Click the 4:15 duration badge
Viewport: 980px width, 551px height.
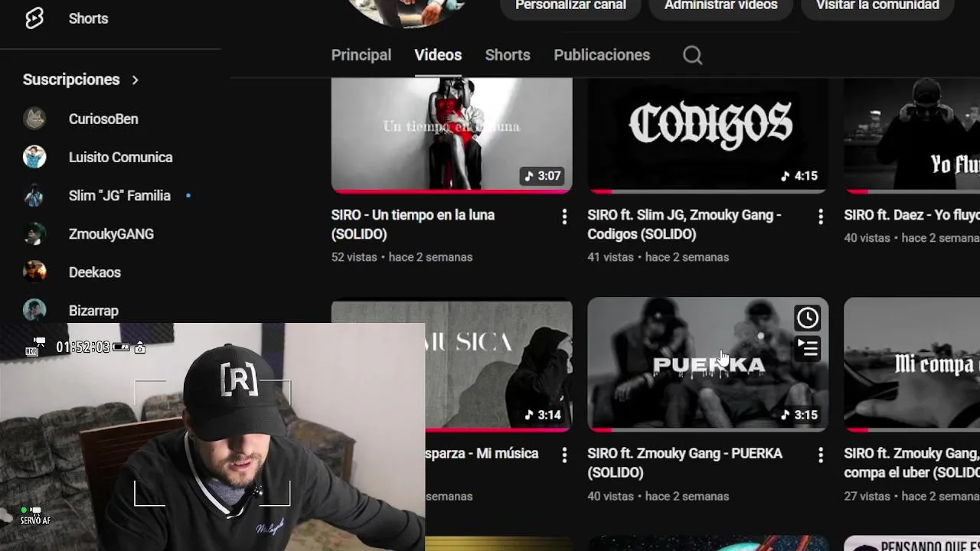click(x=799, y=176)
